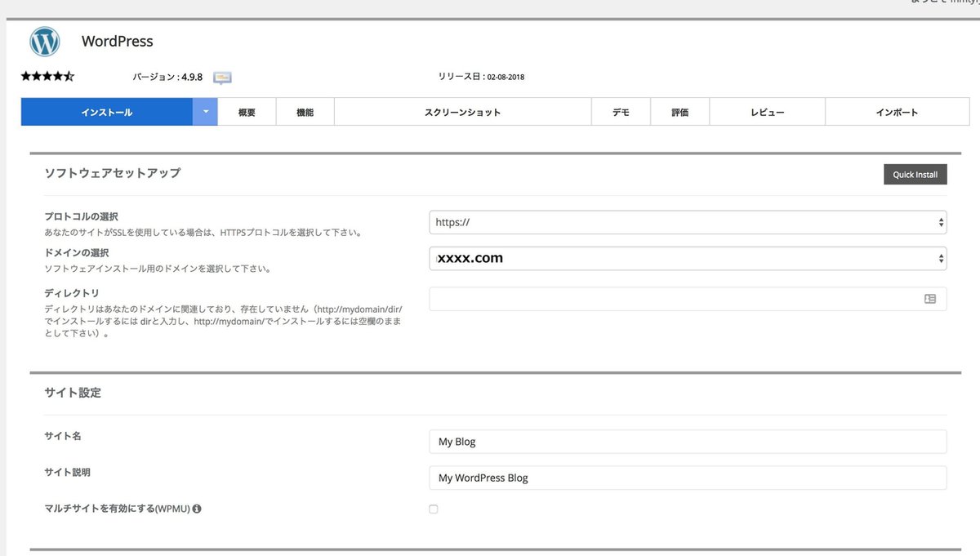980x556 pixels.
Task: Click the WordPress title text
Action: (118, 41)
